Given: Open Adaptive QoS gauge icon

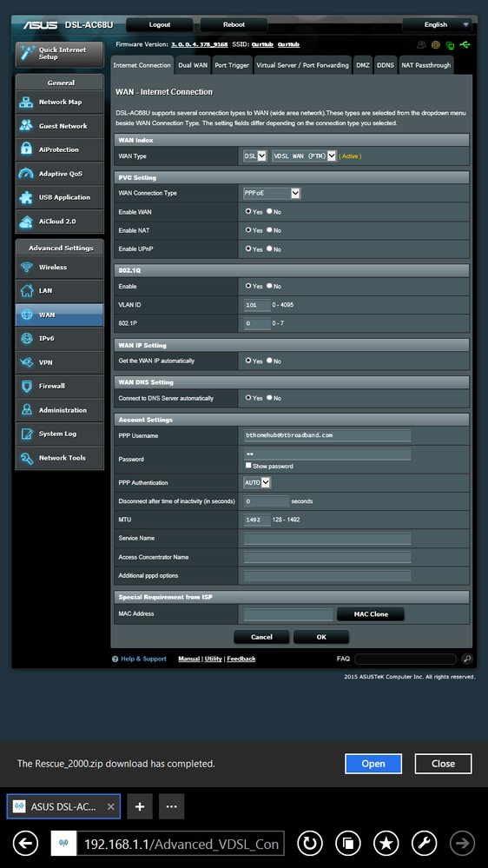Looking at the screenshot, I should click(26, 173).
